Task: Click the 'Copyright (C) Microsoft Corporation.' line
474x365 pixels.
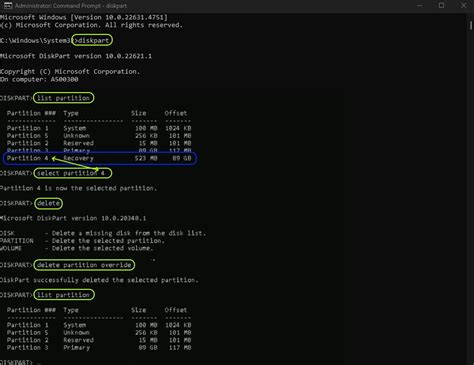Action: click(x=70, y=72)
